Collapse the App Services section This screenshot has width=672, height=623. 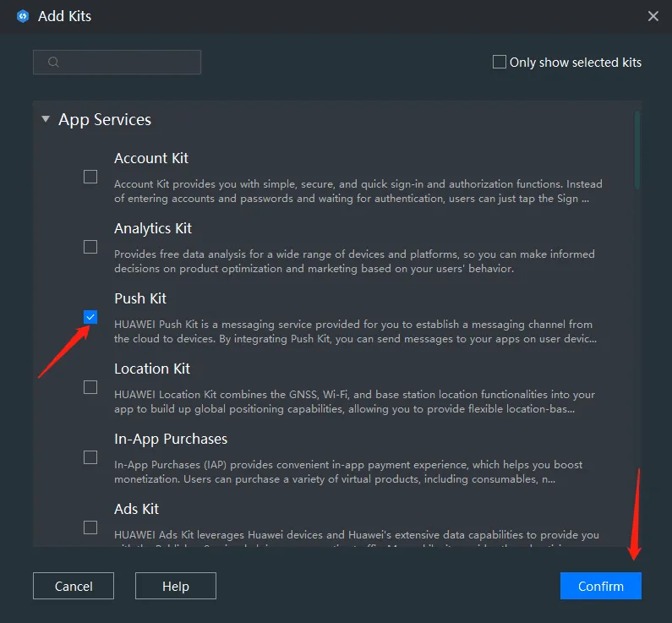46,120
